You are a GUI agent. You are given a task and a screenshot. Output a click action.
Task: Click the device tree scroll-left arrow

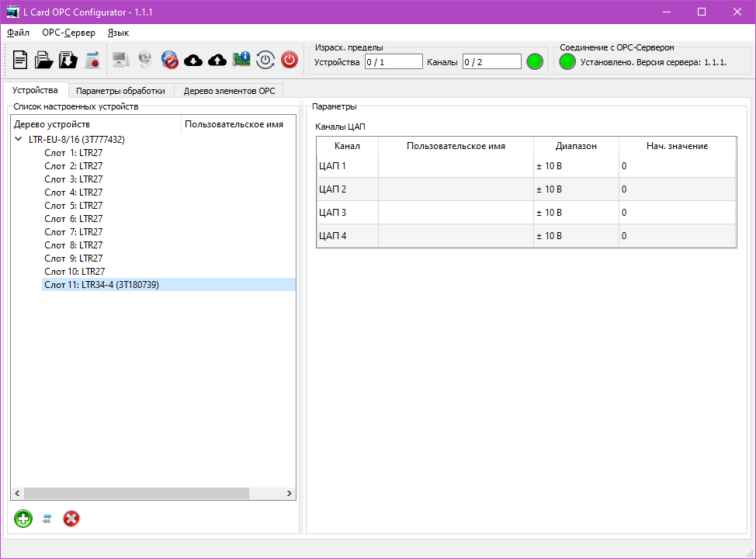17,494
